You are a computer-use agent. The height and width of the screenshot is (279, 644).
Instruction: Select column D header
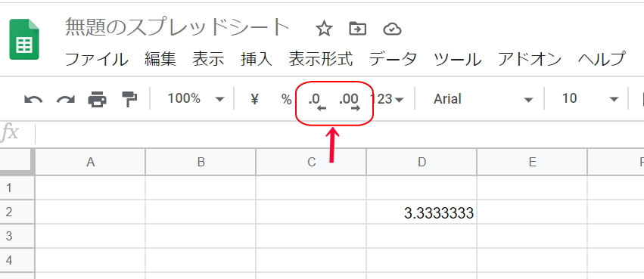422,162
